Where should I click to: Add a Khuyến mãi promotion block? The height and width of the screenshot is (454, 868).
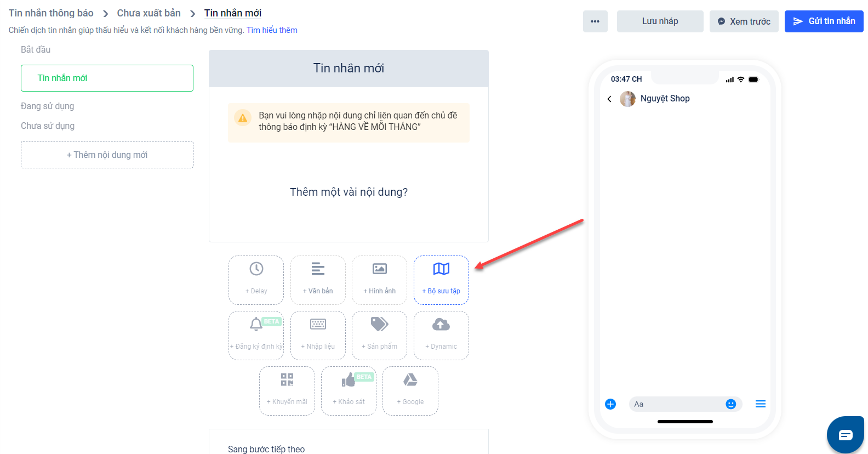click(287, 390)
